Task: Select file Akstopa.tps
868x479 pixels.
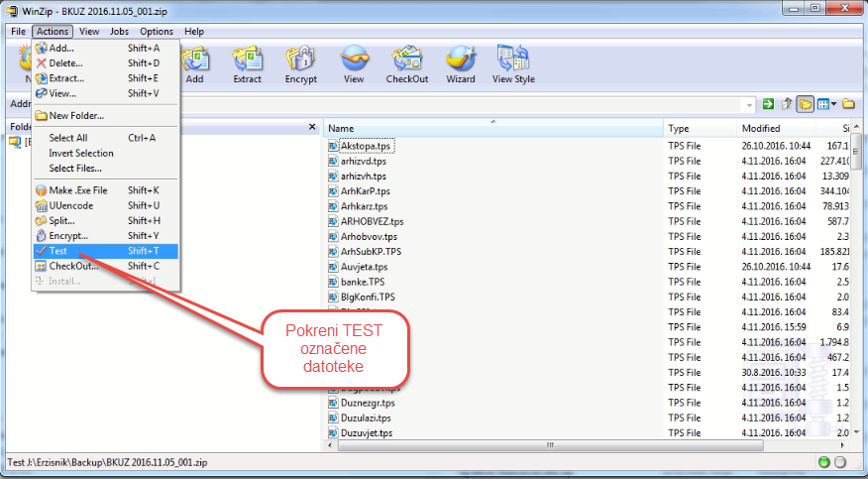Action: pos(366,146)
